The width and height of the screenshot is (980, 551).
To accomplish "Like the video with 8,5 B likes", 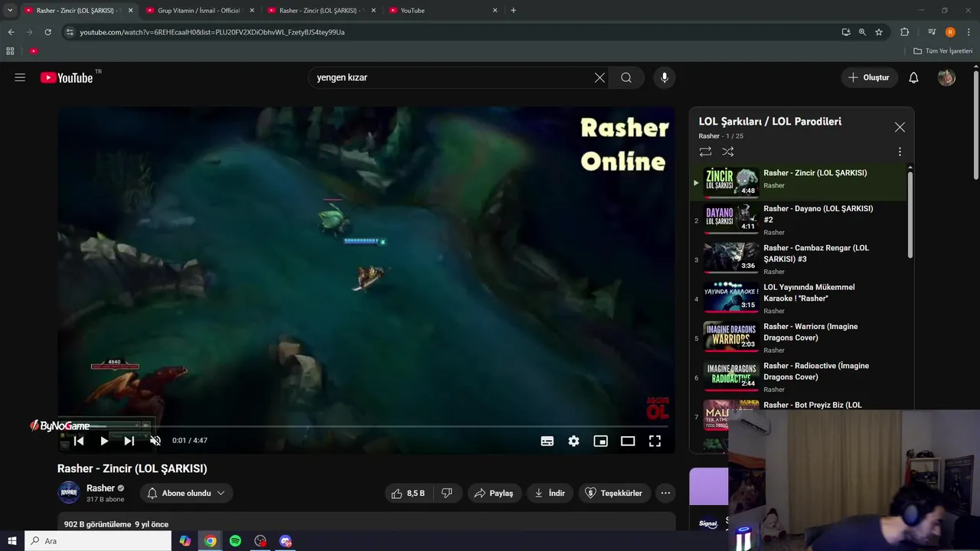I will coord(408,493).
